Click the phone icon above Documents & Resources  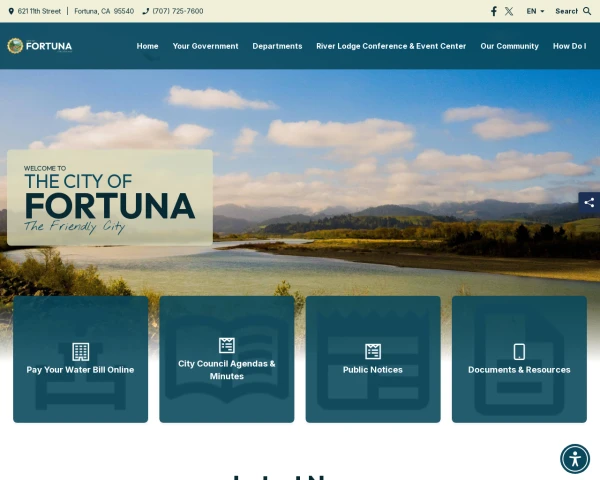click(519, 351)
